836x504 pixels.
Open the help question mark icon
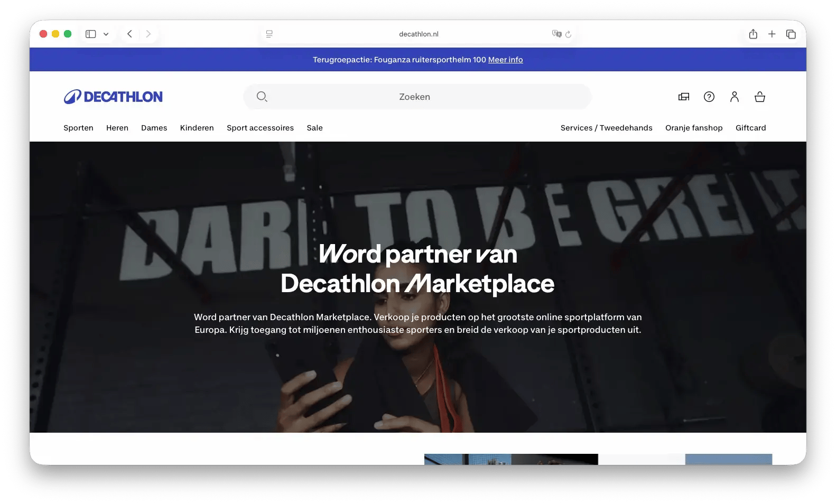(x=709, y=97)
